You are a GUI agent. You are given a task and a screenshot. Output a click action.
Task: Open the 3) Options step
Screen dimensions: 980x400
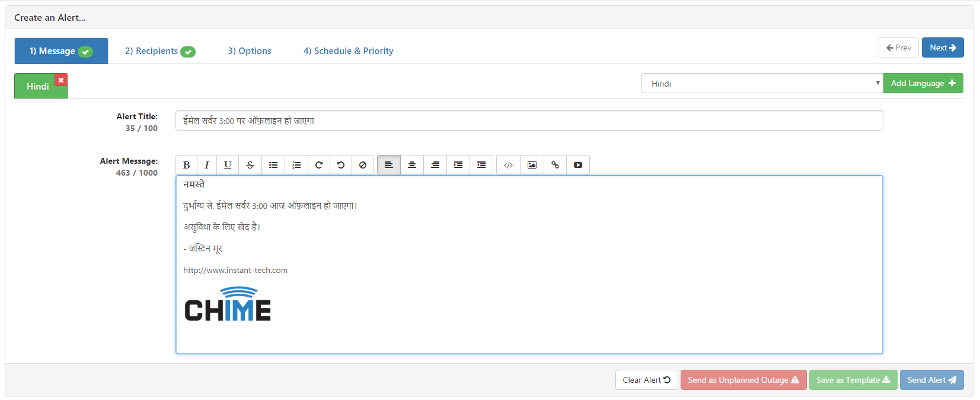pyautogui.click(x=250, y=51)
